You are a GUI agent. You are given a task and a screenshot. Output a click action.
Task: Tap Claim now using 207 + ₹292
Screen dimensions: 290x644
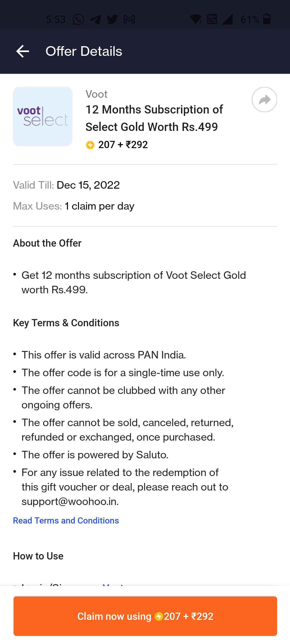[x=145, y=616]
